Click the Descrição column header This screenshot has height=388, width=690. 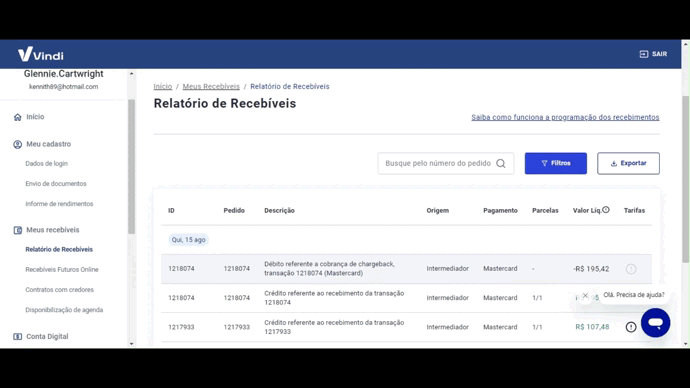point(279,211)
